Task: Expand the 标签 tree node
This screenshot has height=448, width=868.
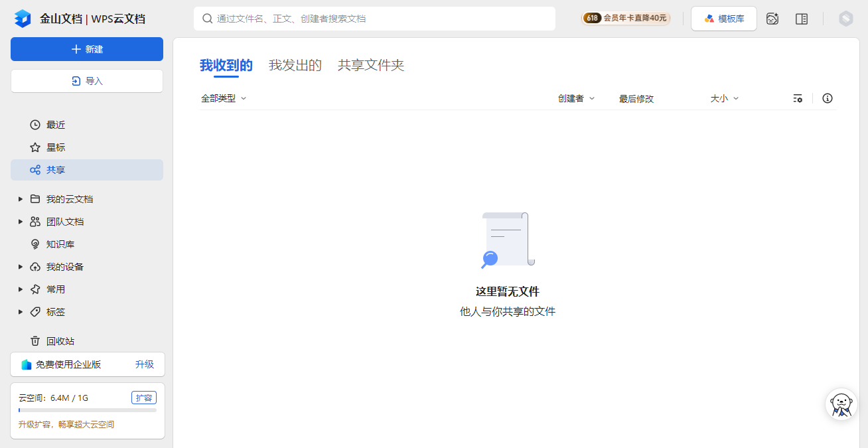Action: [x=21, y=312]
